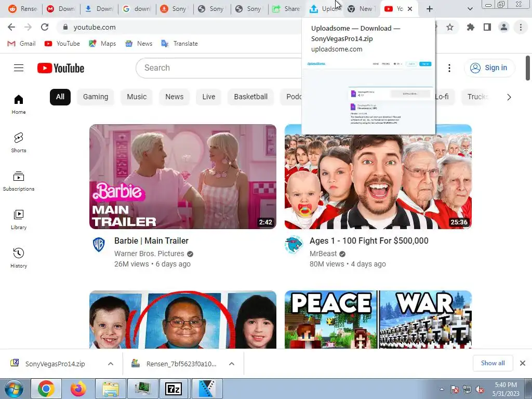Switch to the Uploadsome browser tab
This screenshot has width=532, height=399.
324,9
